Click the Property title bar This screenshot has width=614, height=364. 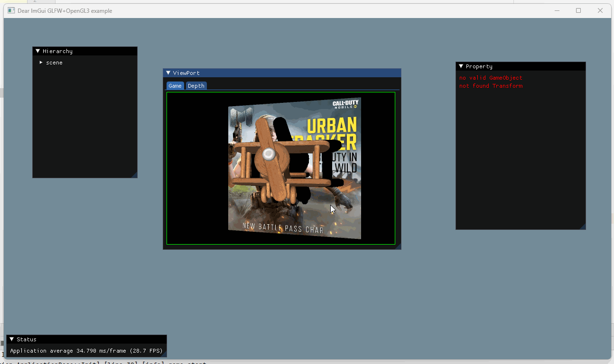(521, 66)
